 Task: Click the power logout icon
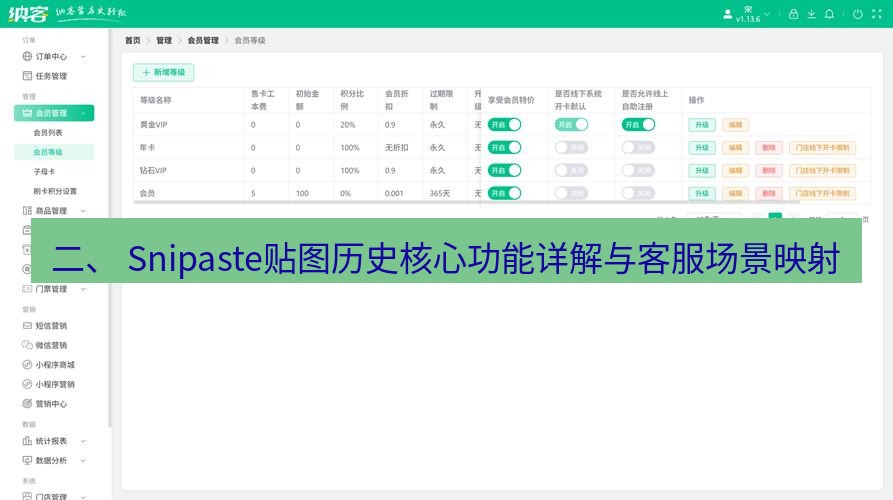(858, 14)
